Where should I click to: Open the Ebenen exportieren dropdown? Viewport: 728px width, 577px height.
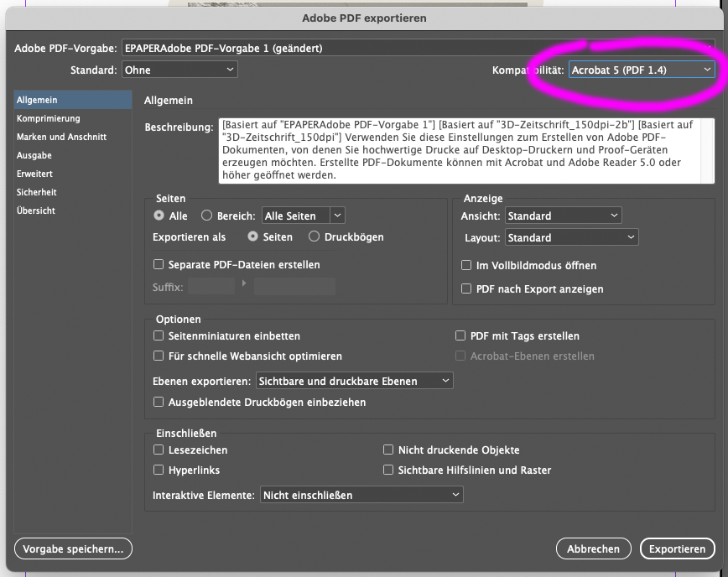pos(354,381)
